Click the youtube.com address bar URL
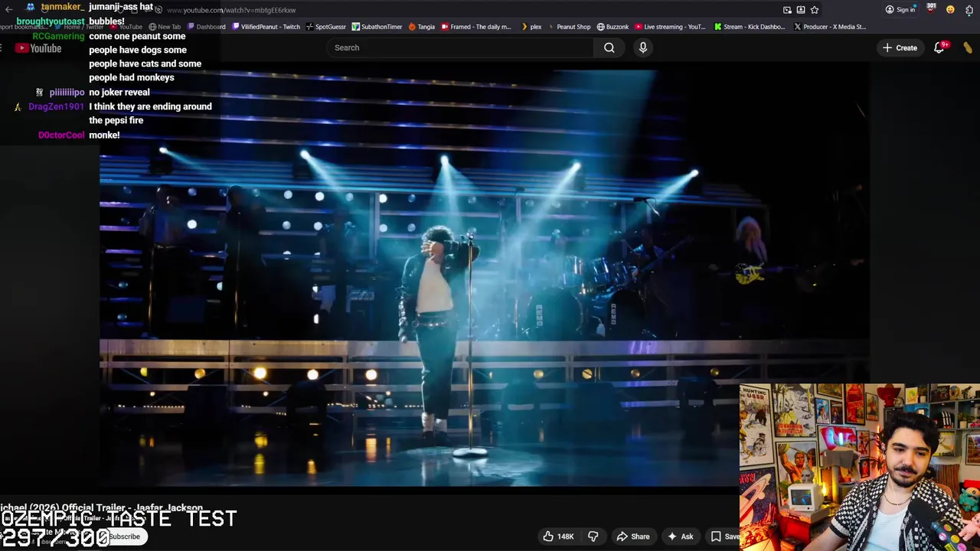The height and width of the screenshot is (551, 980). tap(231, 10)
